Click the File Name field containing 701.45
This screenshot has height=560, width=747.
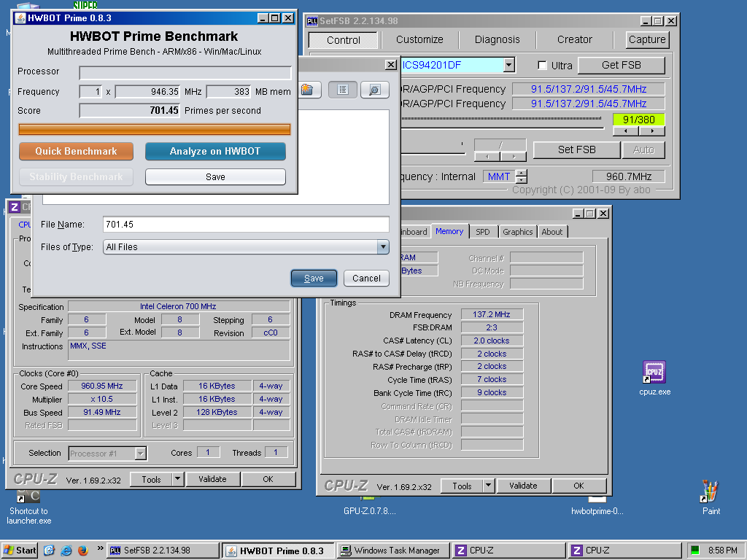tap(246, 225)
